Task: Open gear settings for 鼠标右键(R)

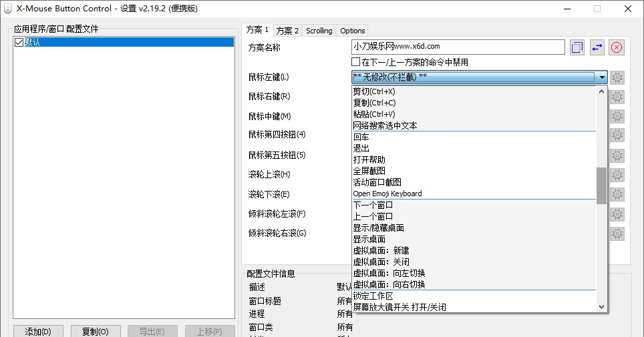Action: point(617,97)
